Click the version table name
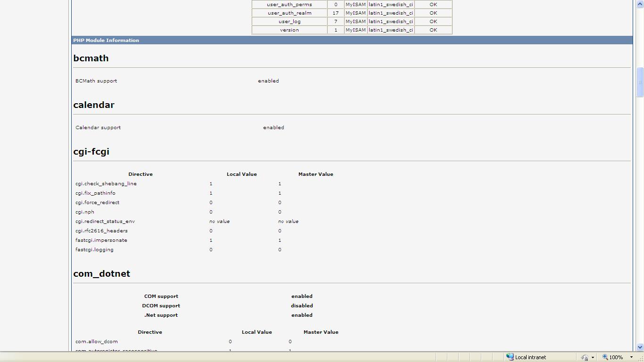This screenshot has height=362, width=644. (289, 30)
